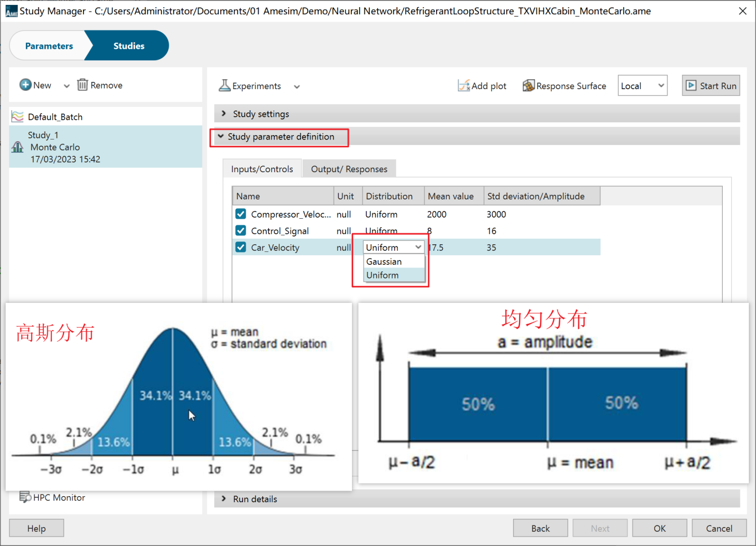The image size is (756, 546).
Task: Click the Car_Velocity amplitude cell 35
Action: click(542, 248)
